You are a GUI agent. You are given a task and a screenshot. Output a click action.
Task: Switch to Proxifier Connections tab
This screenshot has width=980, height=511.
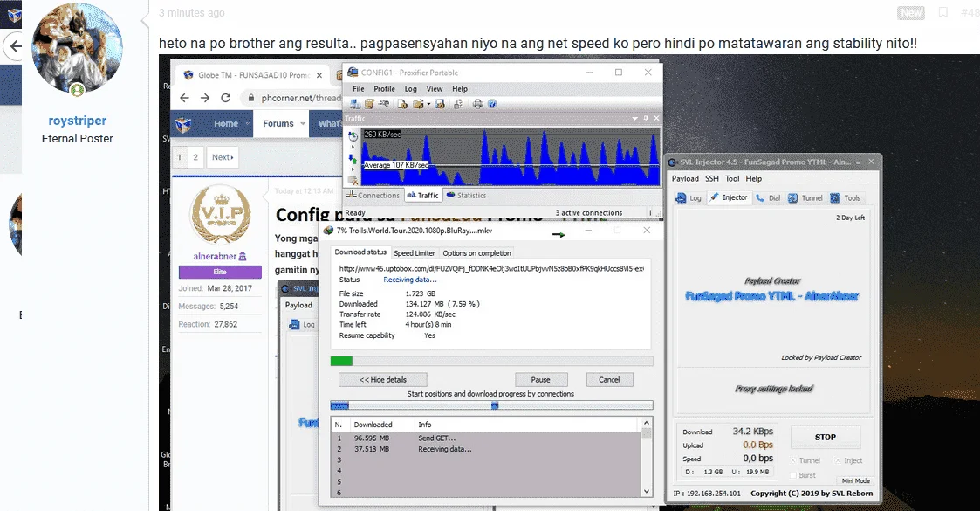(373, 195)
